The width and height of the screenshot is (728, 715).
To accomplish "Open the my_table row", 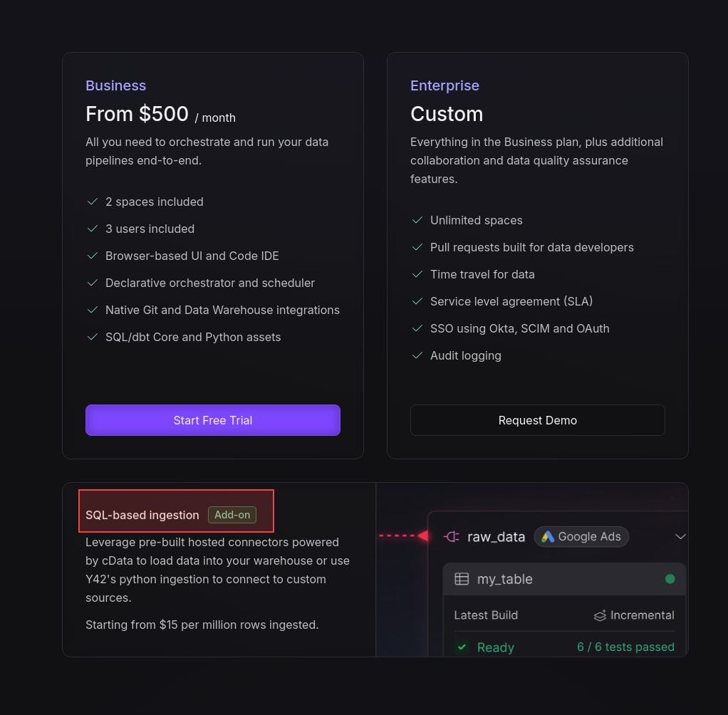I will pos(564,579).
